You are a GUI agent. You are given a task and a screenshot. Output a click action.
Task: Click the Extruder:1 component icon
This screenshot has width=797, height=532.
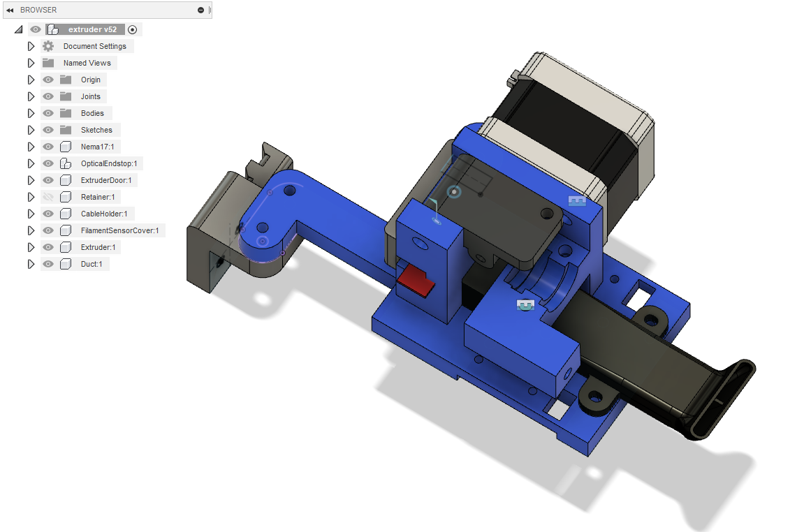click(x=66, y=247)
